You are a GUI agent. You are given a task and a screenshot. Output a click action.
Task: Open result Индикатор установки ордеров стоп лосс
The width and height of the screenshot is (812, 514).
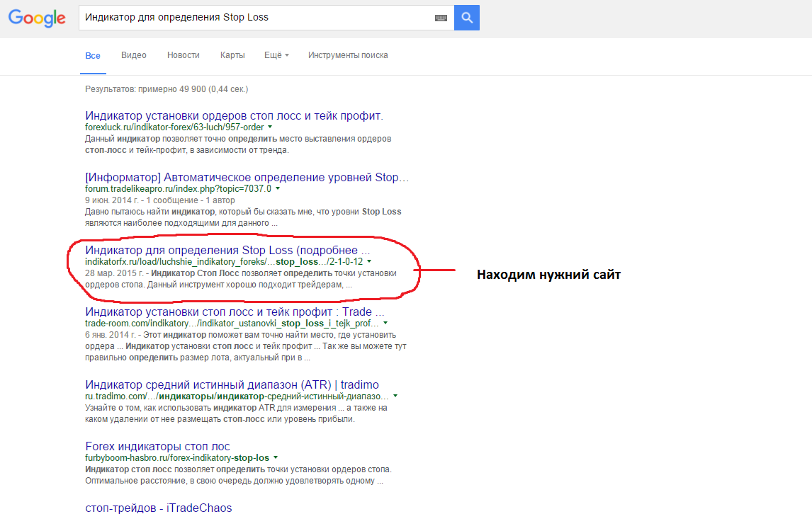point(234,115)
